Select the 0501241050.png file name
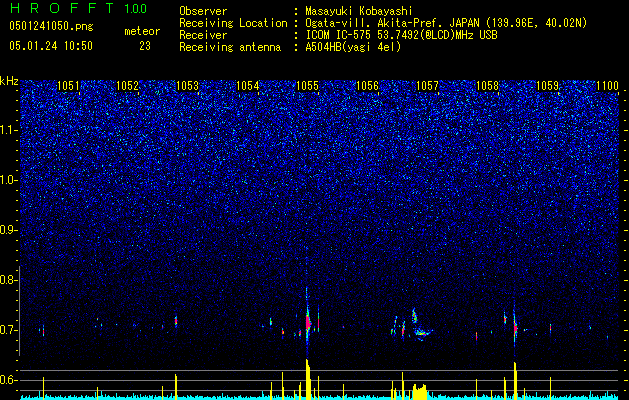The height and width of the screenshot is (400, 629). (51, 26)
